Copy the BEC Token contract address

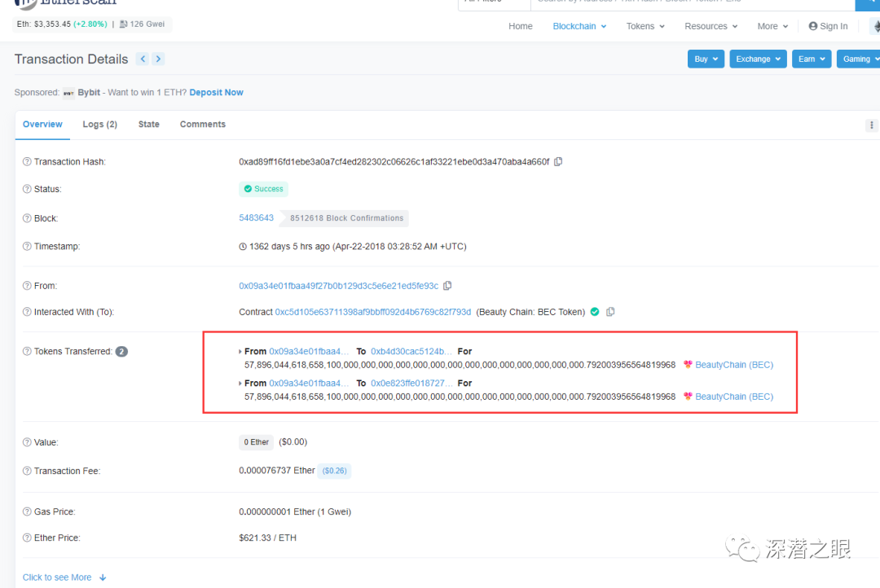[x=610, y=312]
